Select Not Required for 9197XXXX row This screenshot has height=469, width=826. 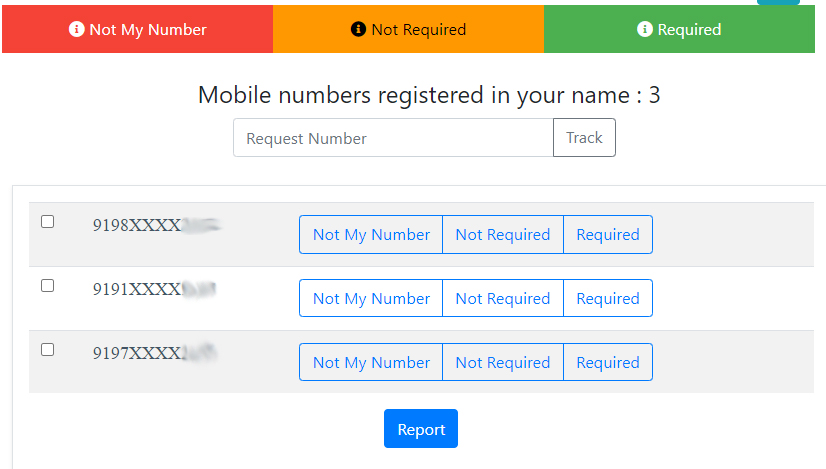(503, 362)
